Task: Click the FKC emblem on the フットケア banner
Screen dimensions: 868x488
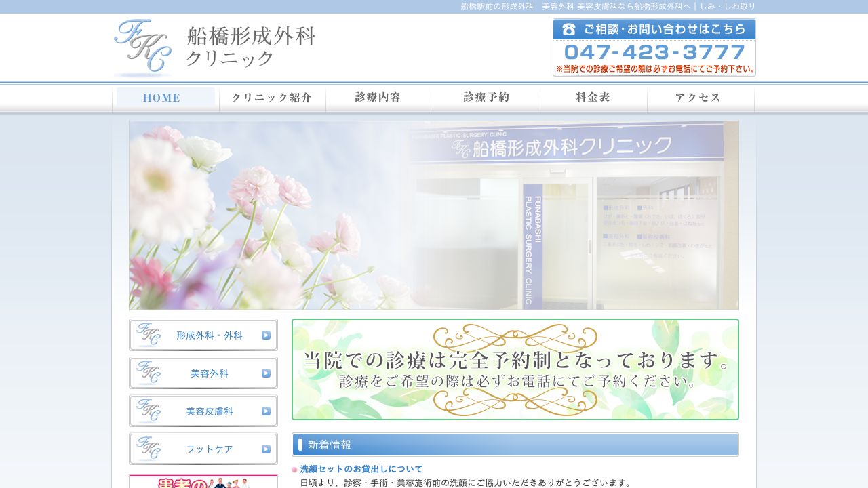Action: 149,448
